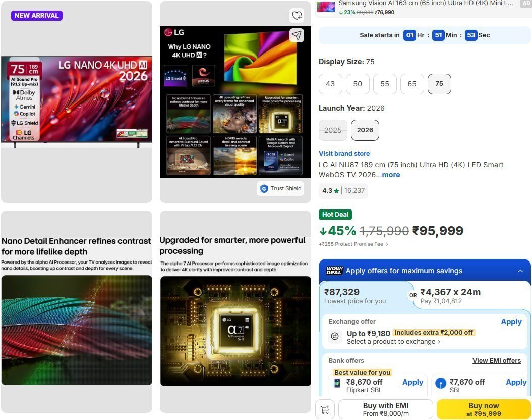The height and width of the screenshot is (420, 532).
Task: Click the 45% discount text
Action: (x=337, y=231)
